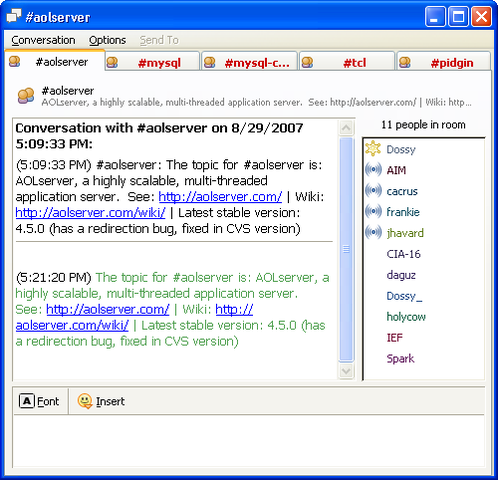
Task: Select user holycow in the room list
Action: (x=406, y=317)
